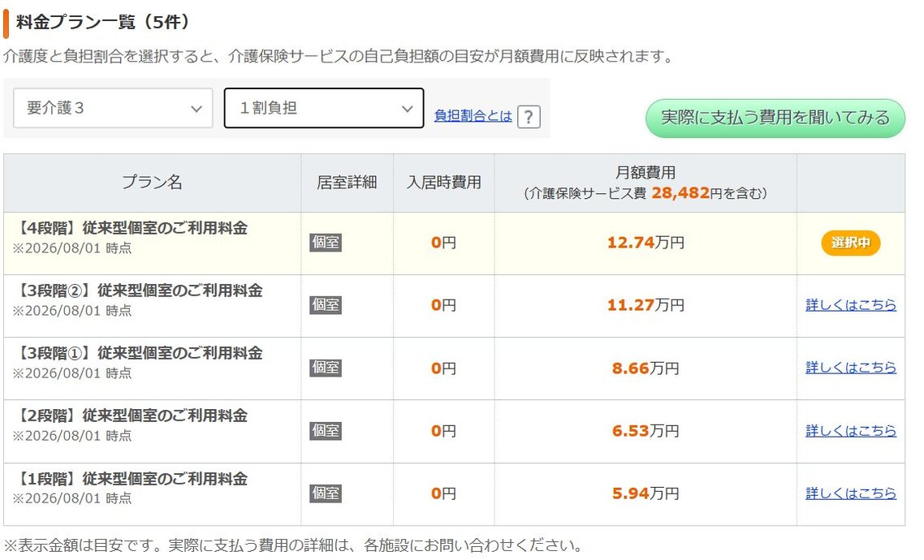Click the 料金プラン一覧（5件） heading
924x560 pixels.
(x=104, y=22)
